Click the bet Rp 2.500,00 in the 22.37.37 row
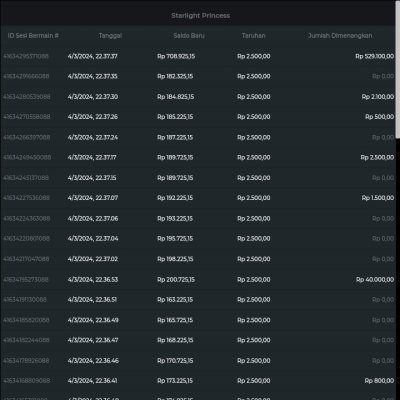400x400 pixels. tap(254, 56)
